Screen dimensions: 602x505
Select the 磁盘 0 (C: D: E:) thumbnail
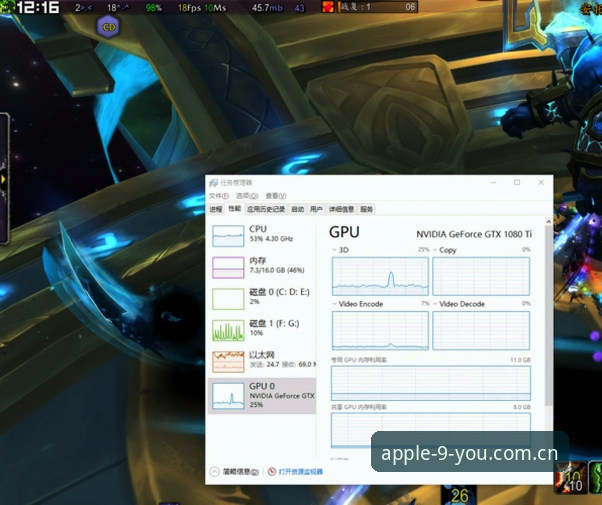pyautogui.click(x=228, y=299)
